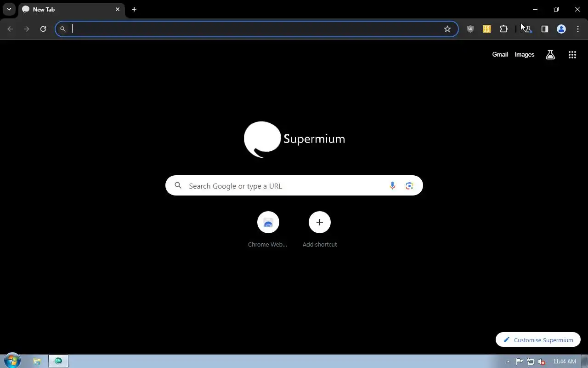Open a new tab with plus button

[134, 9]
